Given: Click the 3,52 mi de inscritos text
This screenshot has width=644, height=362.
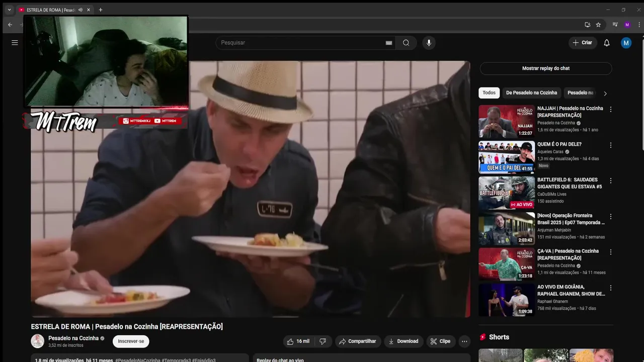Looking at the screenshot, I should point(66,345).
